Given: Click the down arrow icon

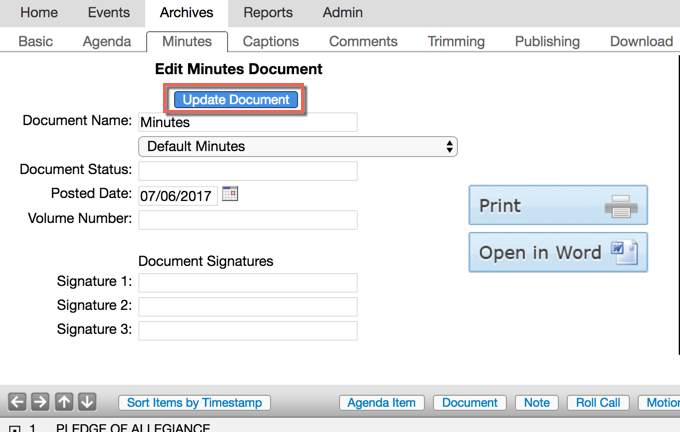Looking at the screenshot, I should click(x=87, y=402).
